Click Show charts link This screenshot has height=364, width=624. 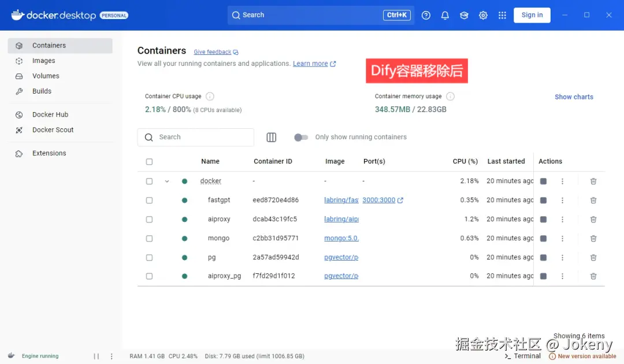[574, 96]
